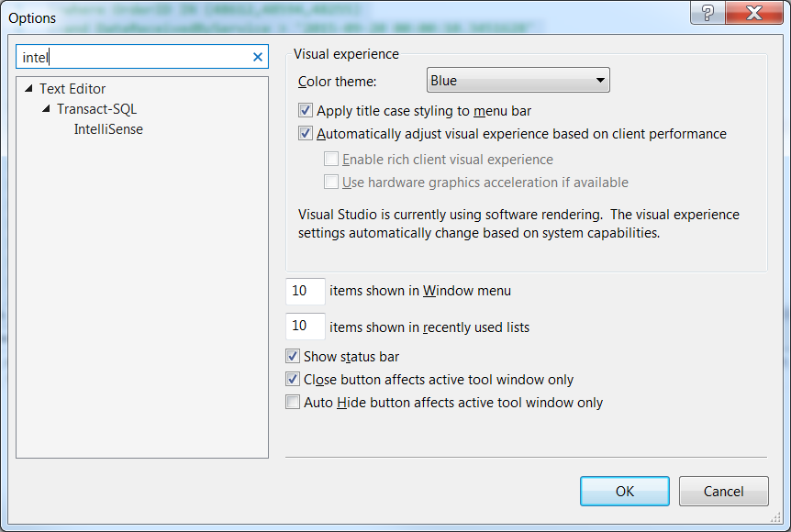This screenshot has height=532, width=791.
Task: Uncheck Close button affects active tool window
Action: pyautogui.click(x=293, y=380)
